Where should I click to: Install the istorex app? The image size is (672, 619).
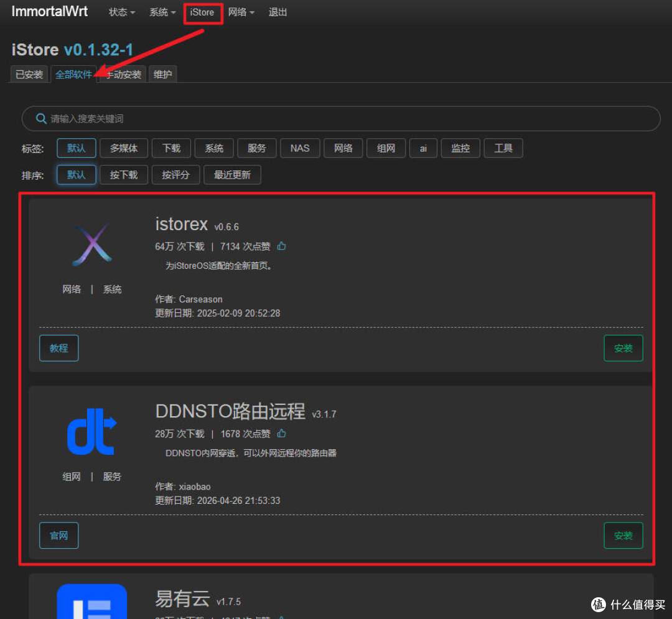[623, 348]
